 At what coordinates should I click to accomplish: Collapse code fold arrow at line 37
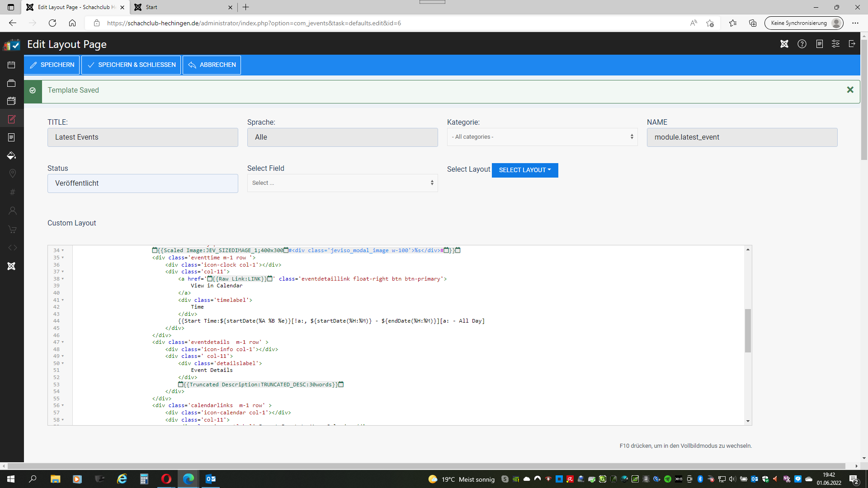63,272
